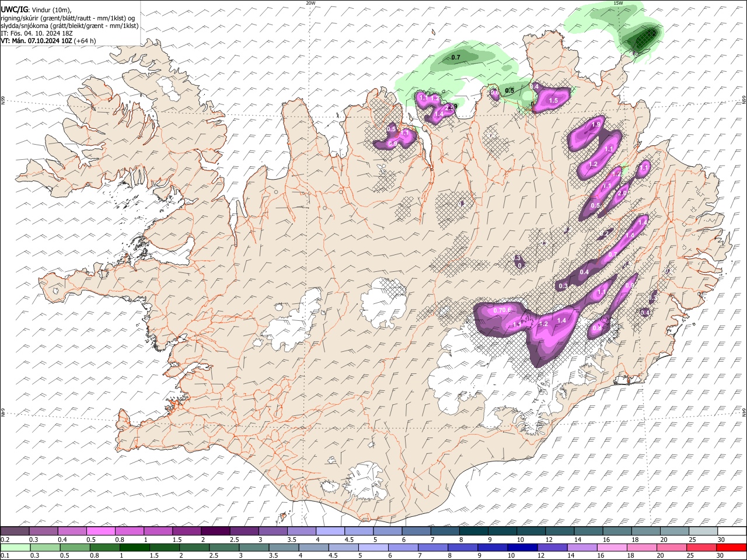The width and height of the screenshot is (747, 560).
Task: Select the white swatch after 30 in top row
Action: pos(731,531)
